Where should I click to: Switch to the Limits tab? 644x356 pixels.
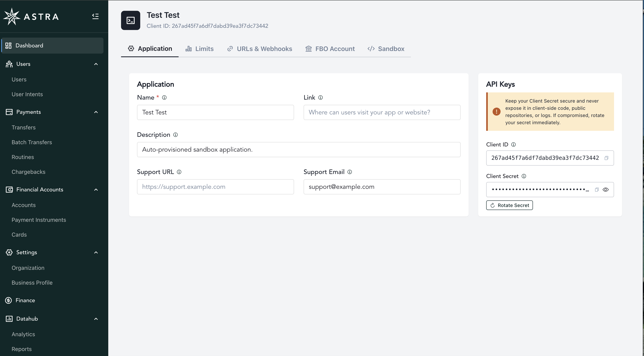[200, 49]
